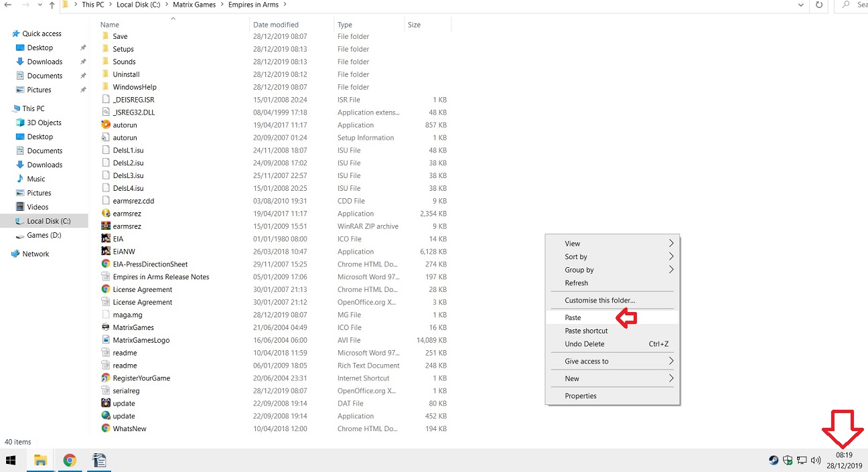868x472 pixels.
Task: Select the update Application file
Action: click(124, 416)
